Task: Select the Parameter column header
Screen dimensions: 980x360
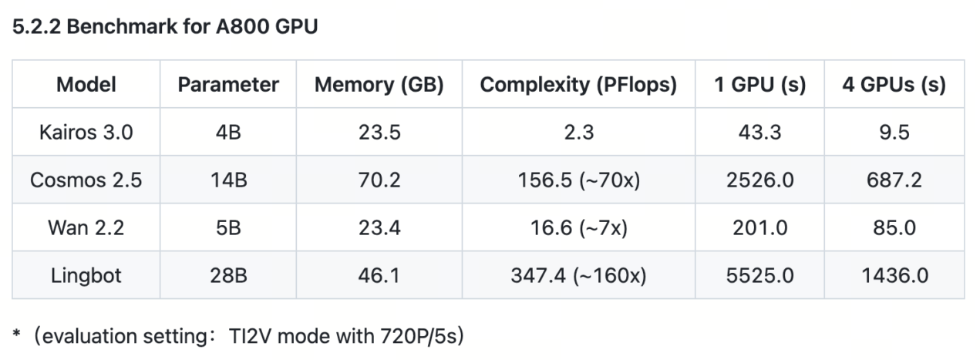Action: [x=228, y=85]
